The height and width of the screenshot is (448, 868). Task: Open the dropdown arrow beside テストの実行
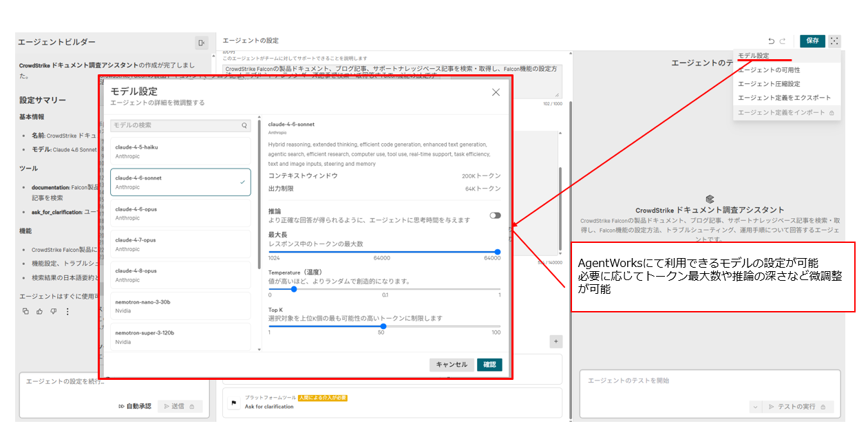click(x=755, y=407)
